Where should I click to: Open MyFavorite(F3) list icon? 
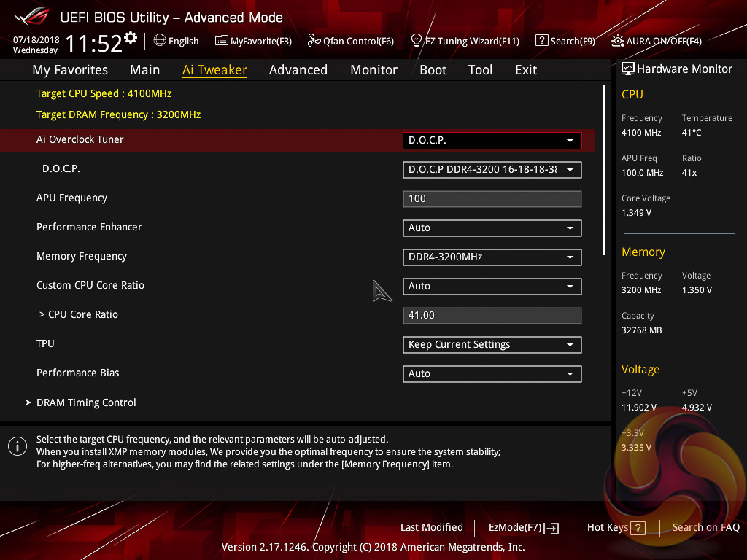pos(221,41)
